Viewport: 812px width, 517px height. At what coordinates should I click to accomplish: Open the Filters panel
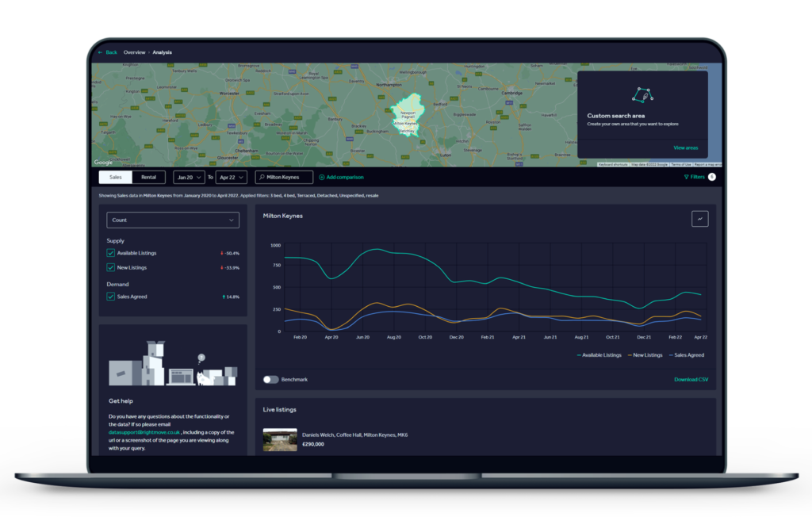click(x=694, y=177)
